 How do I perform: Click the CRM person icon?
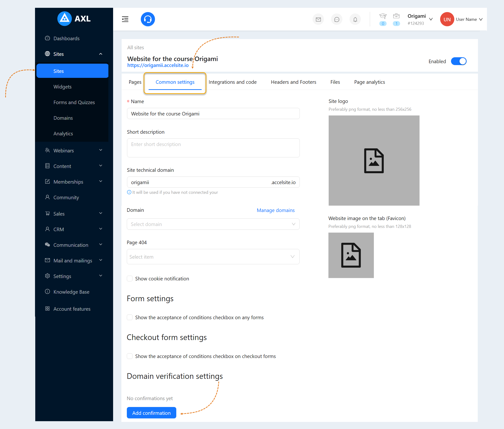47,229
